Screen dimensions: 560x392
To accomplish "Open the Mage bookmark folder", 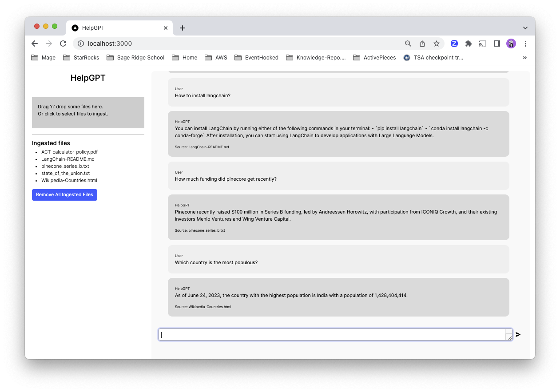I will (43, 58).
